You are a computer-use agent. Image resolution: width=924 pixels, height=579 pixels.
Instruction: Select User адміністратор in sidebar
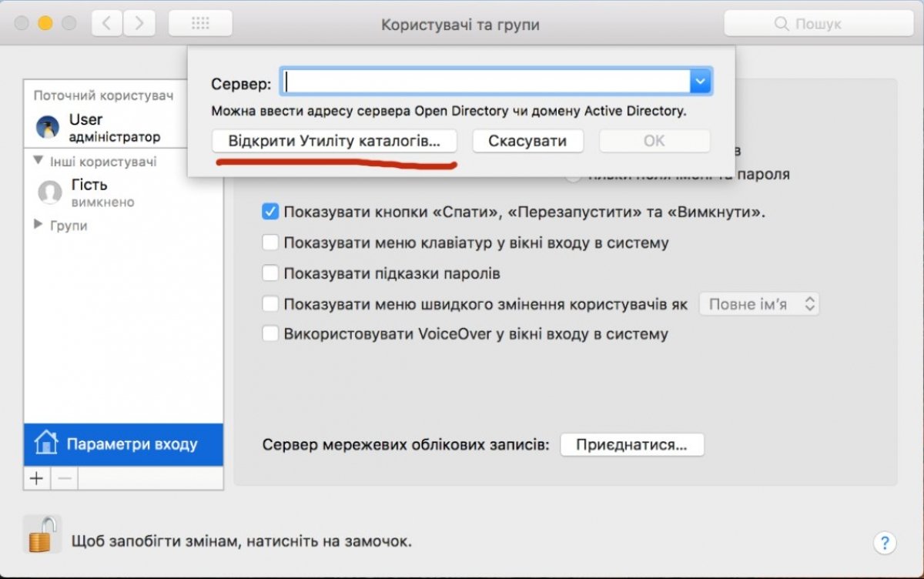click(123, 128)
